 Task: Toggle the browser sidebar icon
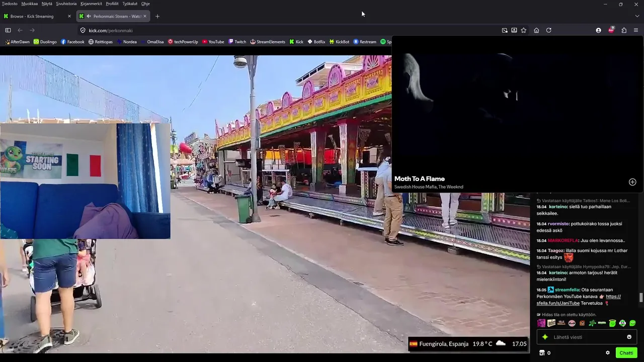click(x=8, y=30)
